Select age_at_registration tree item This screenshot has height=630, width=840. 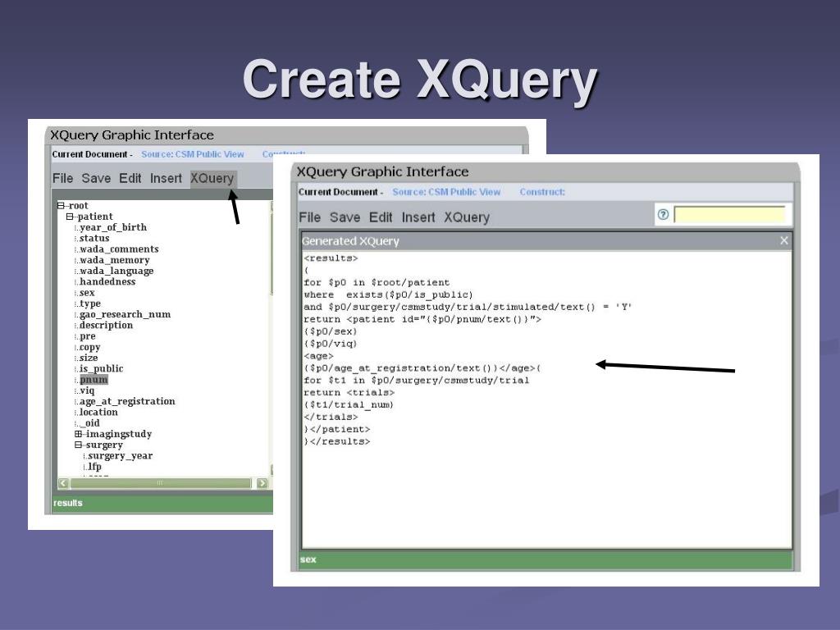coord(127,401)
